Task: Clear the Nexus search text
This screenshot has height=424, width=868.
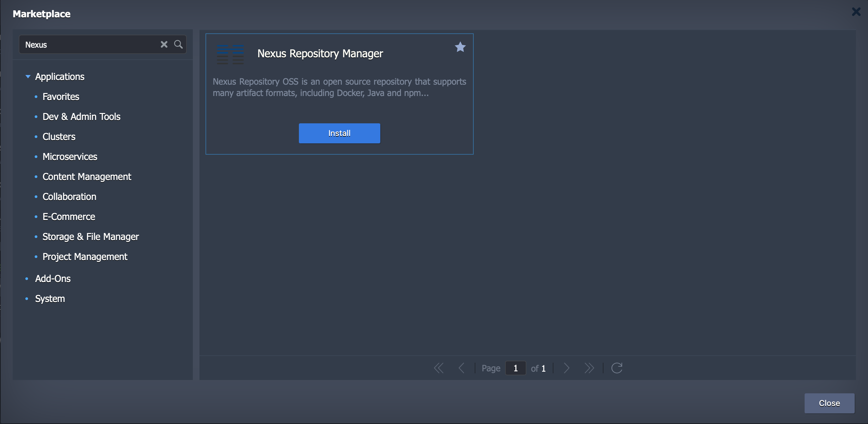Action: (x=164, y=44)
